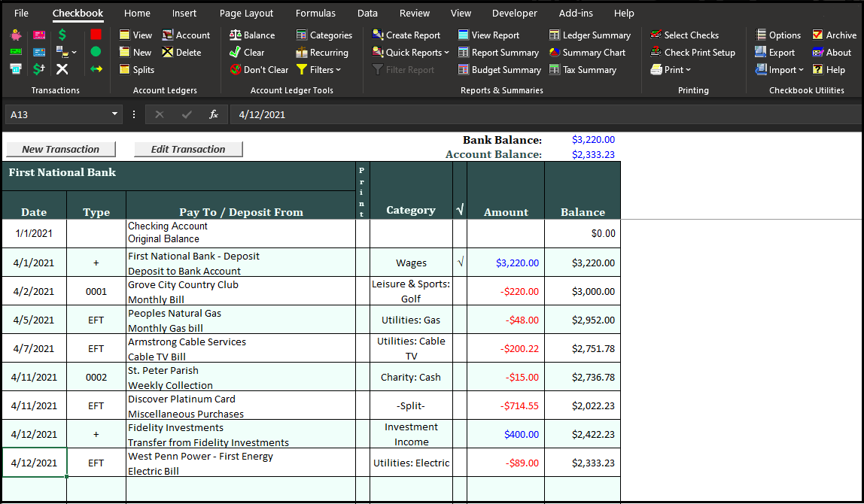
Task: Click the Tax Summary icon
Action: pyautogui.click(x=583, y=69)
